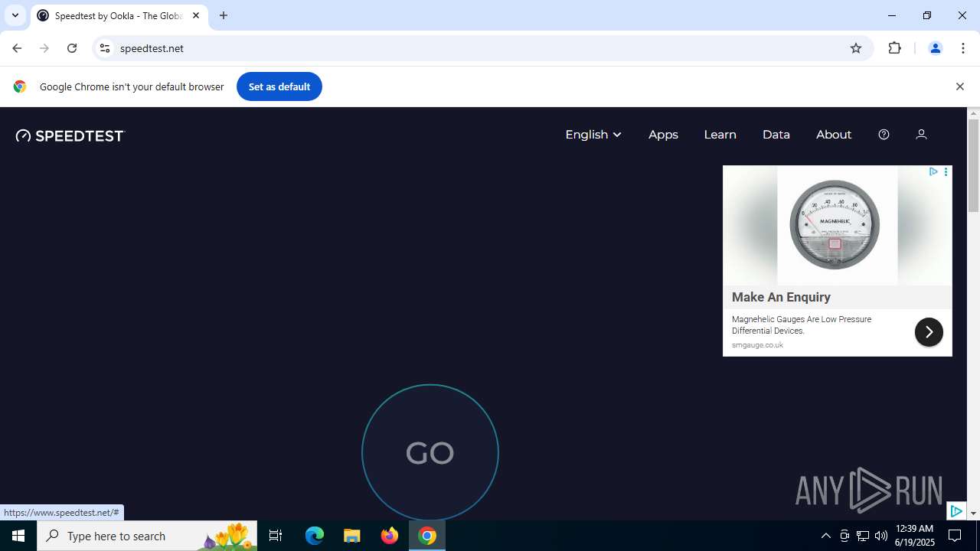The image size is (980, 551).
Task: Launch Microsoft Edge from taskbar
Action: coord(315,536)
